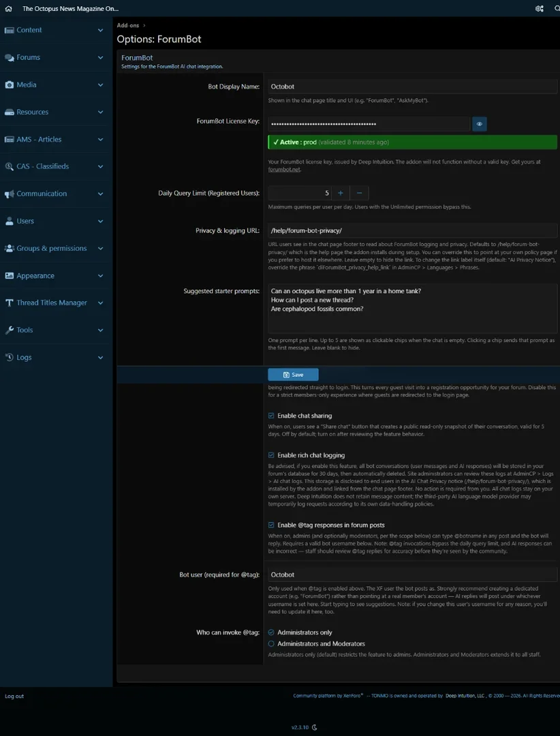Expand the Groups & permissions chevron
Image resolution: width=560 pixels, height=736 pixels.
pos(100,248)
